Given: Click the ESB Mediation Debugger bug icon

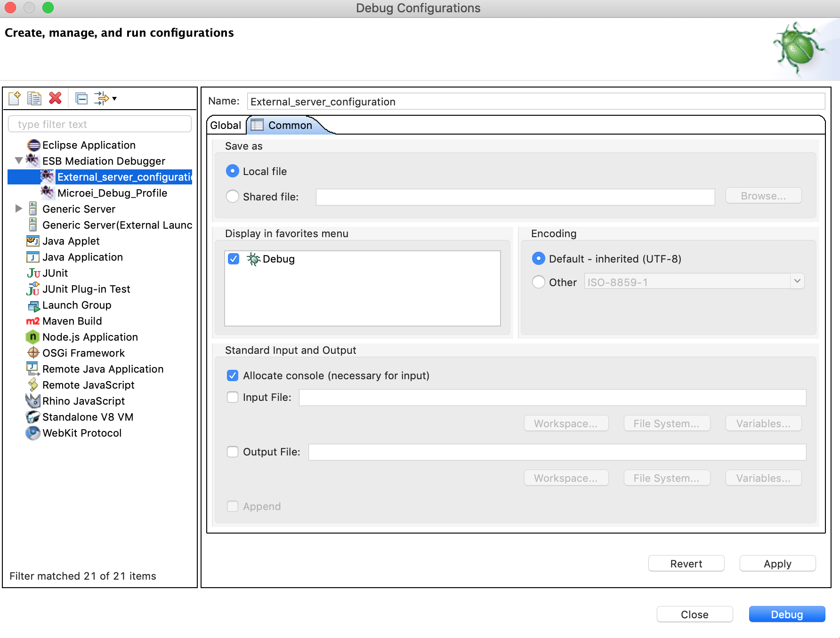Looking at the screenshot, I should (32, 160).
